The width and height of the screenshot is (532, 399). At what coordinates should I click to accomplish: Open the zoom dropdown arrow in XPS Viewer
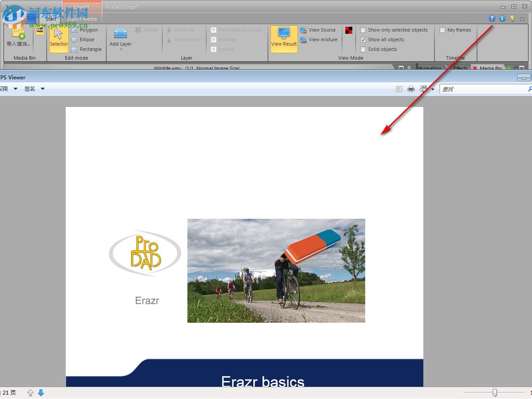[x=433, y=89]
